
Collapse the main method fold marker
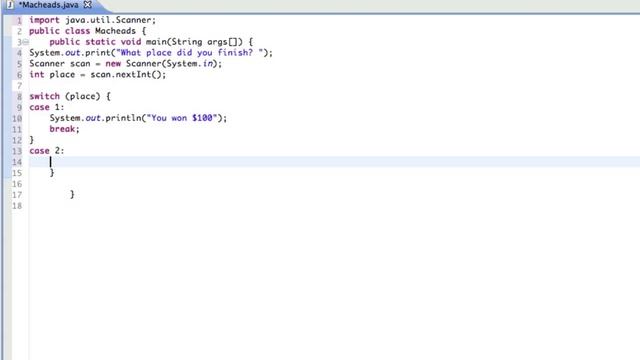[x=26, y=42]
